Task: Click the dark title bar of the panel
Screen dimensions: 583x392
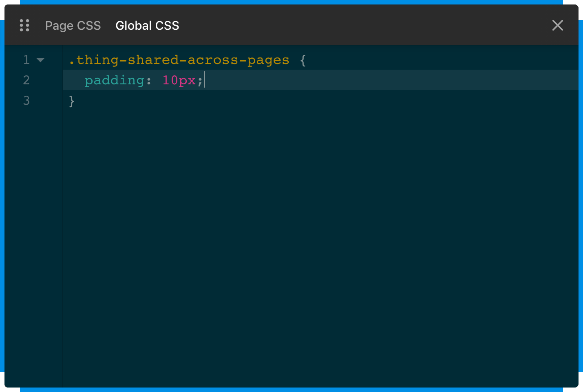Action: point(326,25)
